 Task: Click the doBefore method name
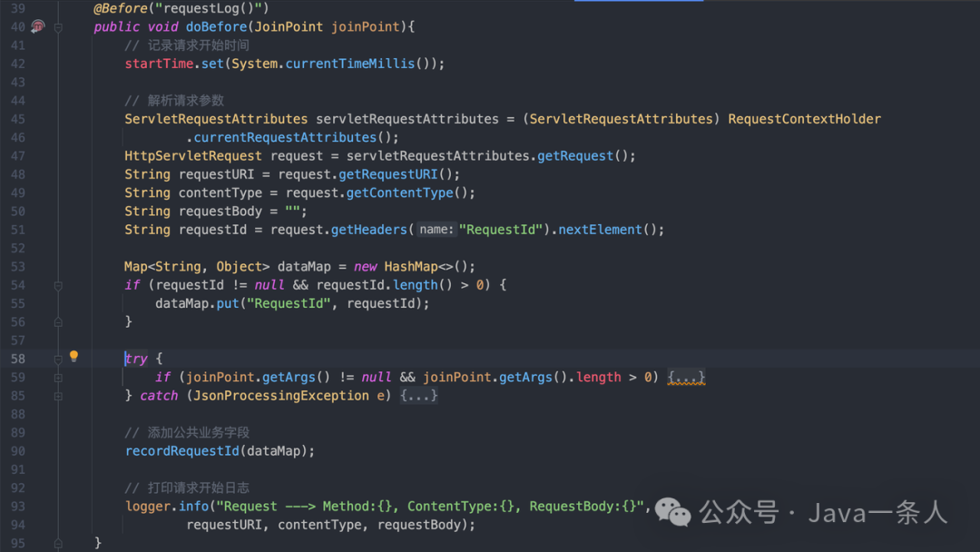coord(216,27)
